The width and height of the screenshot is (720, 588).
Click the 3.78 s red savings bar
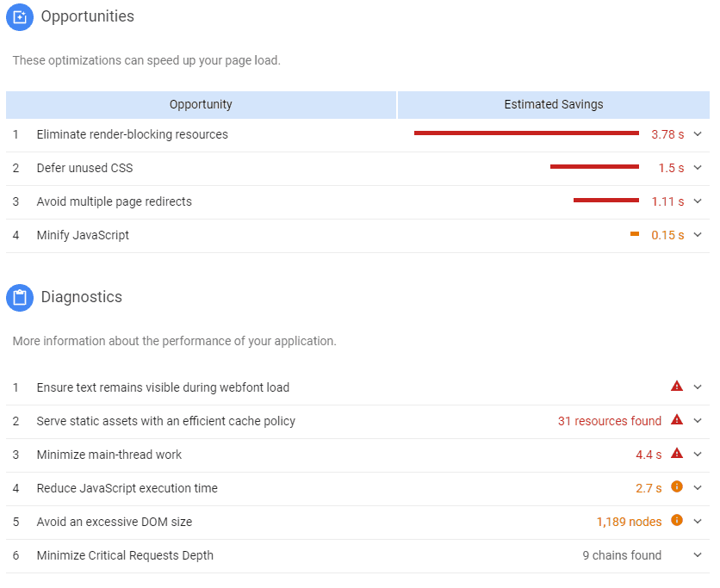pos(526,133)
